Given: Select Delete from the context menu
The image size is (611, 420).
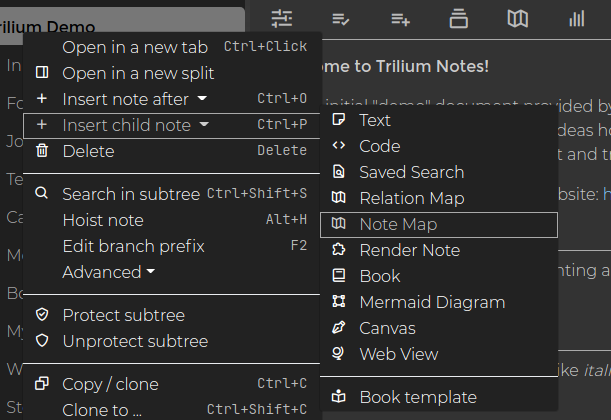Looking at the screenshot, I should pyautogui.click(x=171, y=151).
